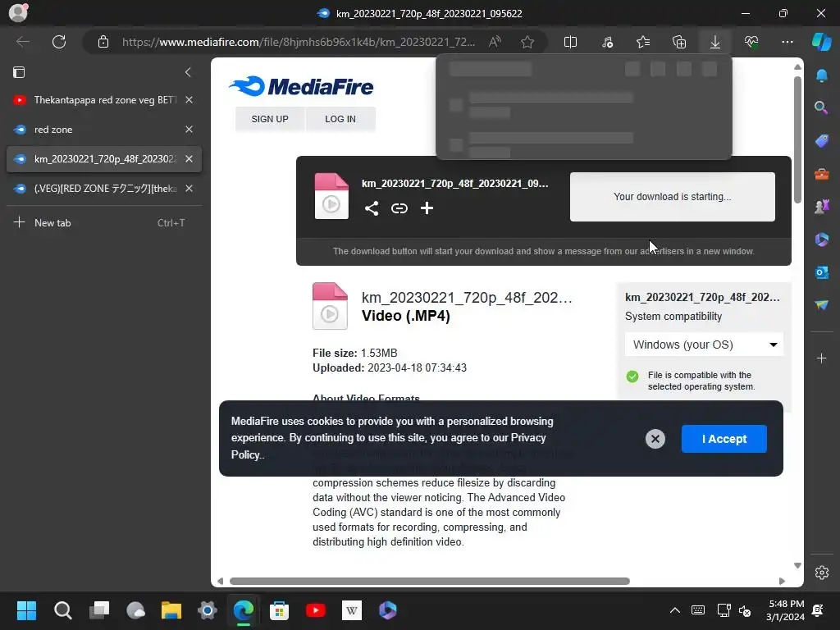Refresh the MediaFire page
840x630 pixels.
pyautogui.click(x=59, y=42)
